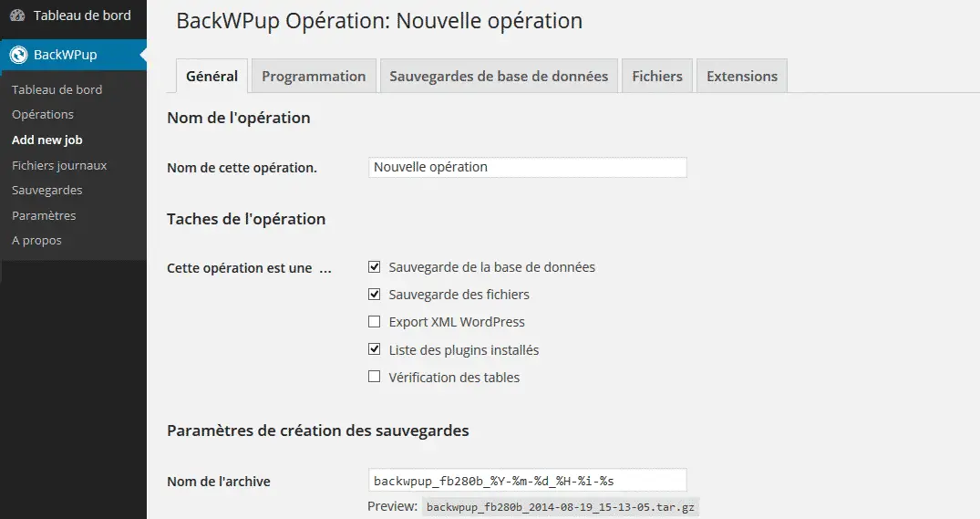Click the Paramètres de création des sauvegardes heading
This screenshot has height=519, width=980.
click(317, 431)
